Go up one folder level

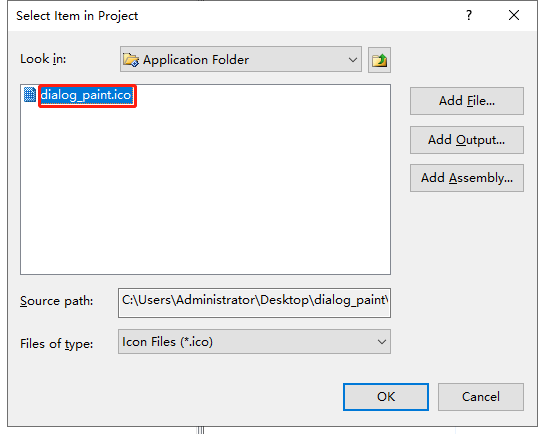pyautogui.click(x=379, y=60)
